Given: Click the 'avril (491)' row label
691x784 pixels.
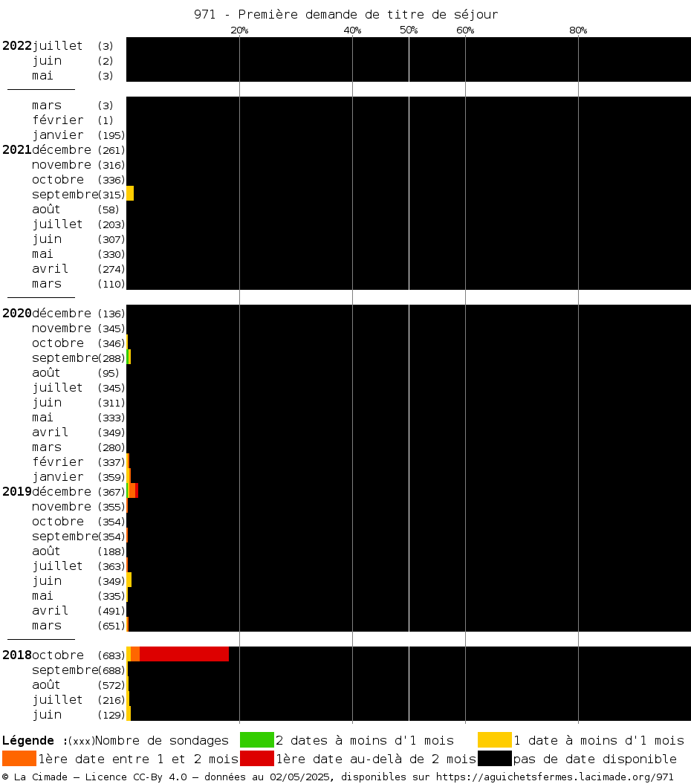Looking at the screenshot, I should 79,611.
